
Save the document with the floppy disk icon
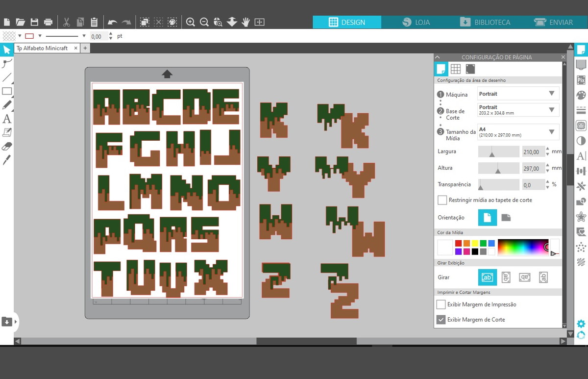pyautogui.click(x=34, y=22)
